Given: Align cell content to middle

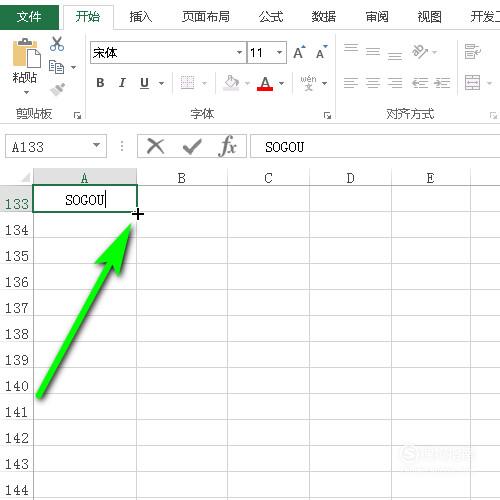Looking at the screenshot, I should pos(373,52).
